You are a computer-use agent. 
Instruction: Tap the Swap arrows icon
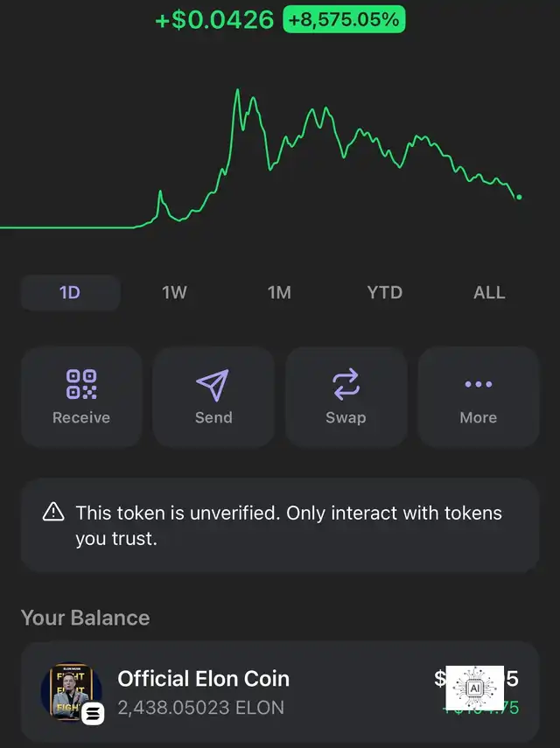346,384
